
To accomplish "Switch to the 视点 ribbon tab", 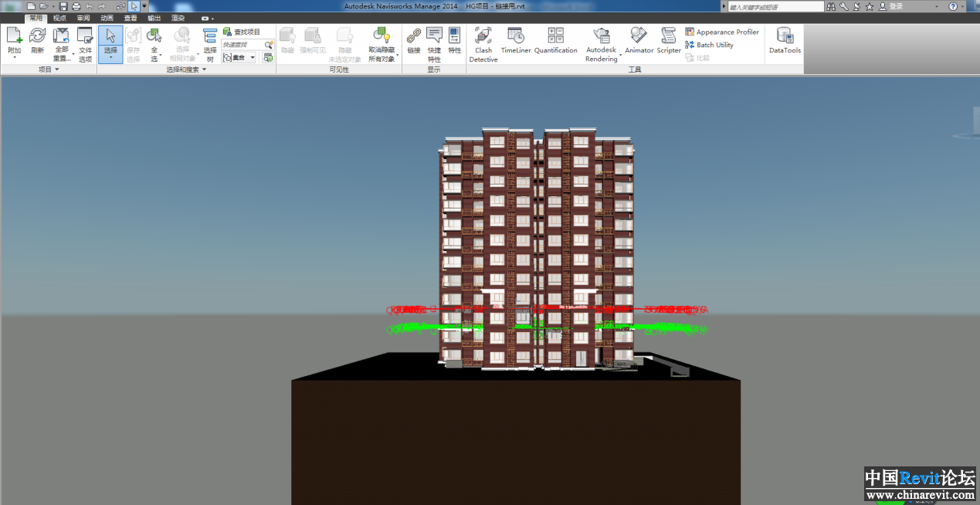I will click(59, 18).
